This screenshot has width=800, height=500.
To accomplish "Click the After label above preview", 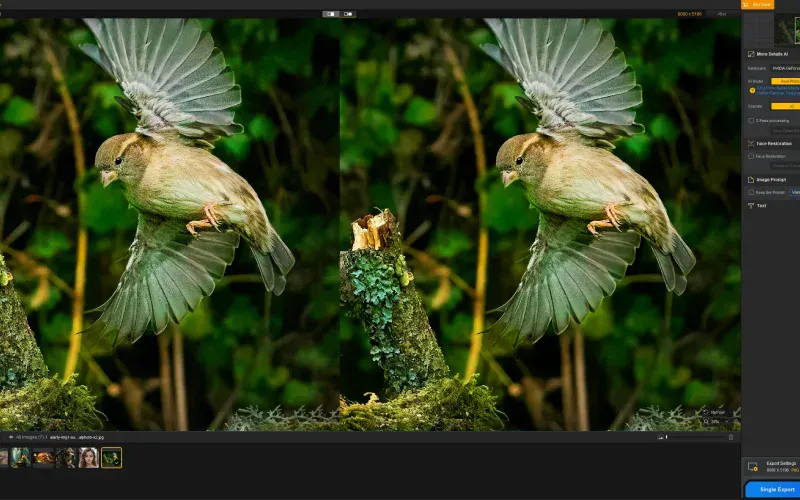I will click(722, 14).
